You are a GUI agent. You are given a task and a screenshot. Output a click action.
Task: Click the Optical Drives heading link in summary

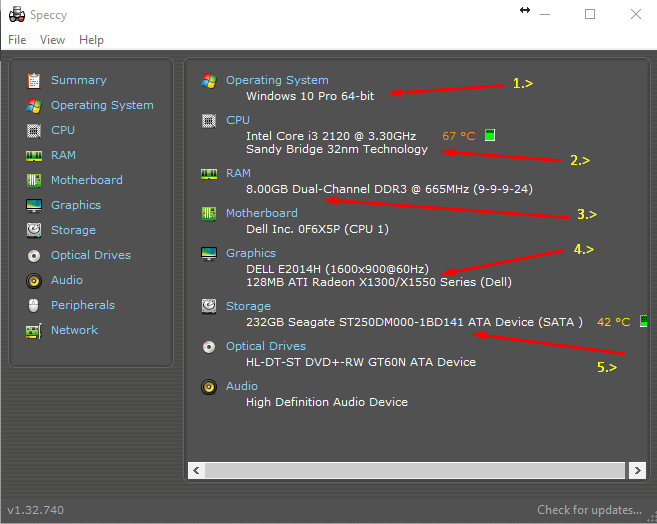click(266, 346)
